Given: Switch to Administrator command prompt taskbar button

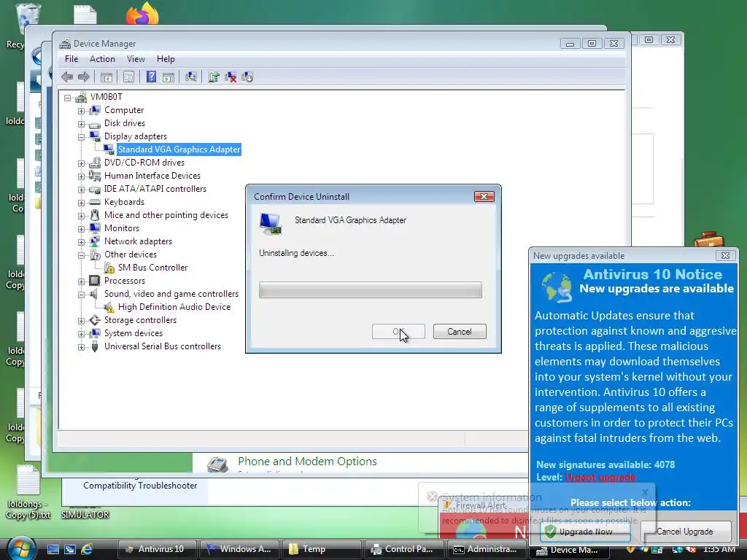Looking at the screenshot, I should 487,549.
